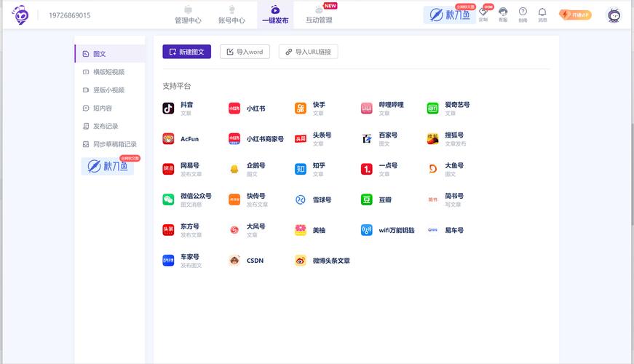Open 同步草稿箱记录 in the sidebar

click(110, 144)
